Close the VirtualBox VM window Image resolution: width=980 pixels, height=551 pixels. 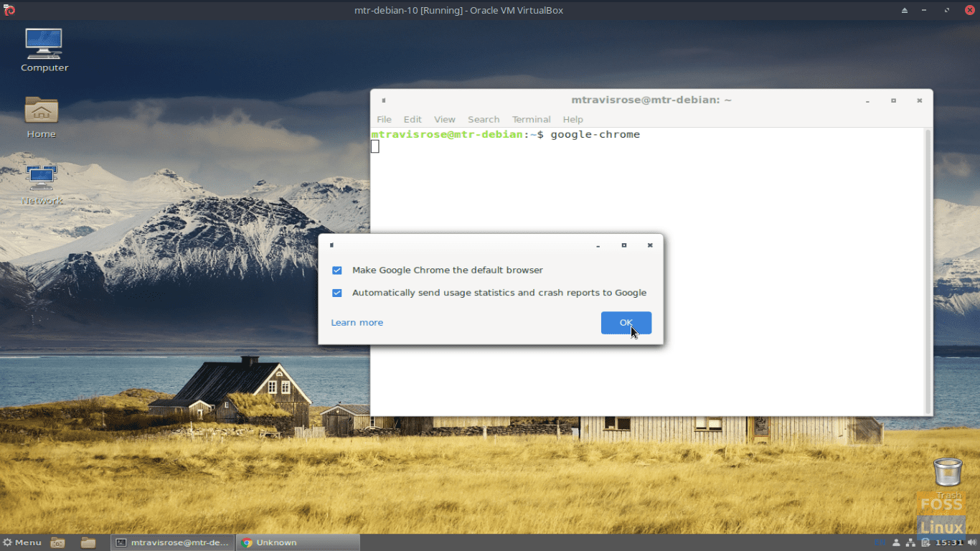(x=969, y=10)
